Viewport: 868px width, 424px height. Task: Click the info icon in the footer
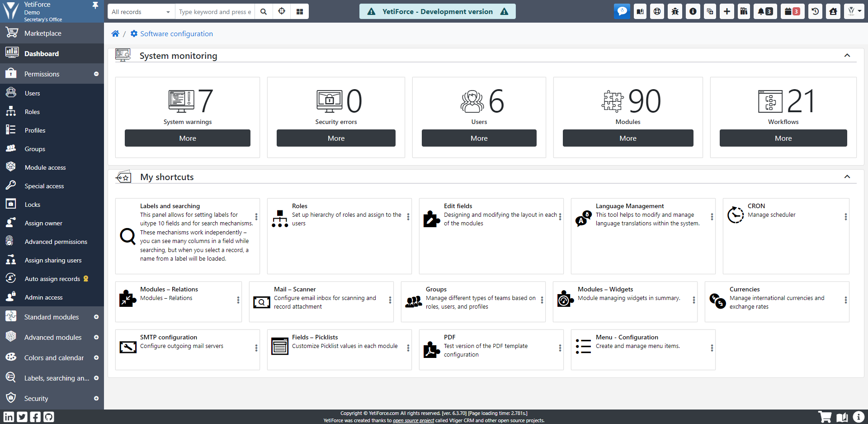(x=859, y=417)
